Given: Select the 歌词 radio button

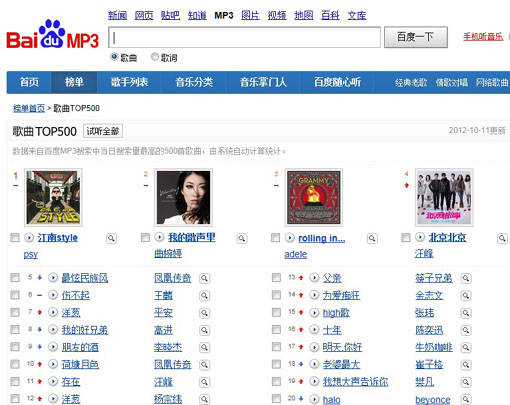Looking at the screenshot, I should (155, 57).
